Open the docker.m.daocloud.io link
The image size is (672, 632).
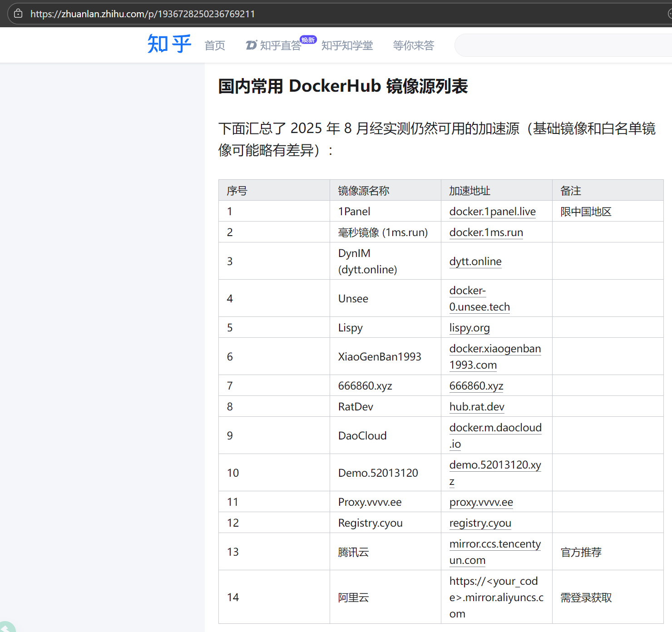pyautogui.click(x=495, y=436)
